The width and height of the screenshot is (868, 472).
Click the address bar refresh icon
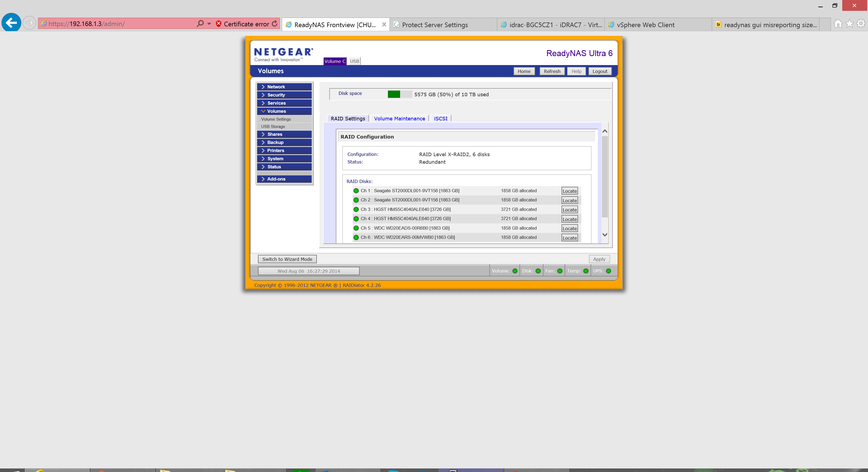click(x=275, y=24)
